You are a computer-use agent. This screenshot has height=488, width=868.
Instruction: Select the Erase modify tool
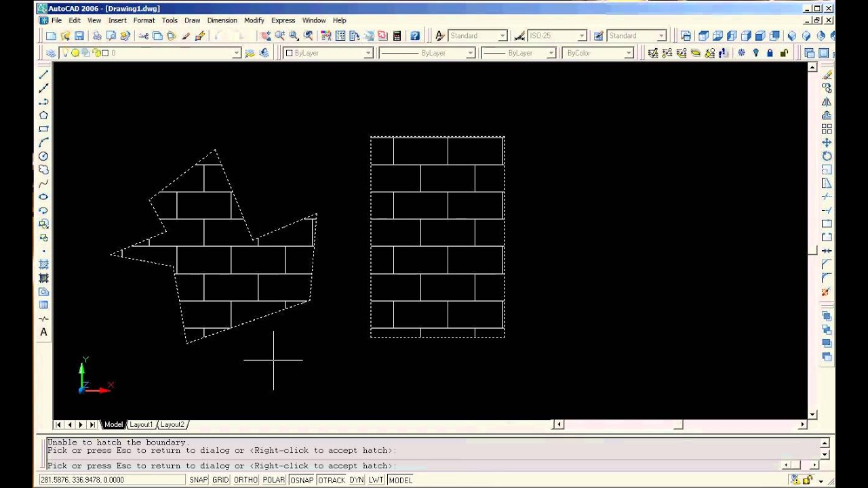[827, 75]
